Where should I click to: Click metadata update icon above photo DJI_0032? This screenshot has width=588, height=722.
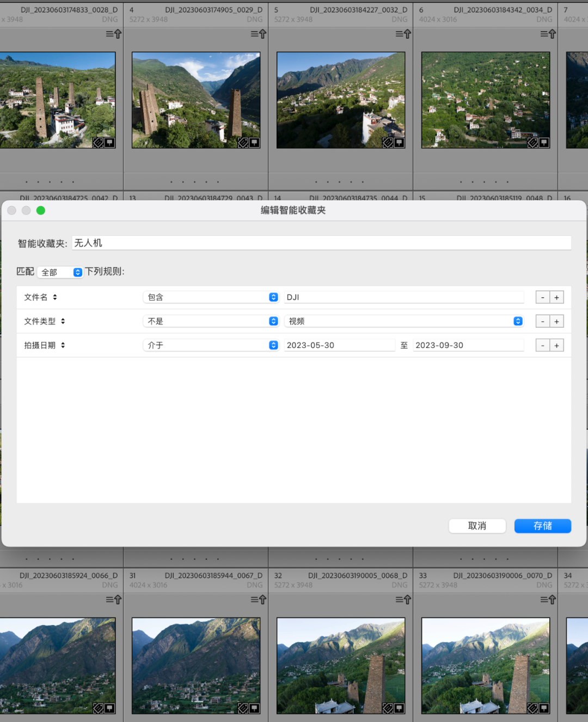(x=403, y=34)
